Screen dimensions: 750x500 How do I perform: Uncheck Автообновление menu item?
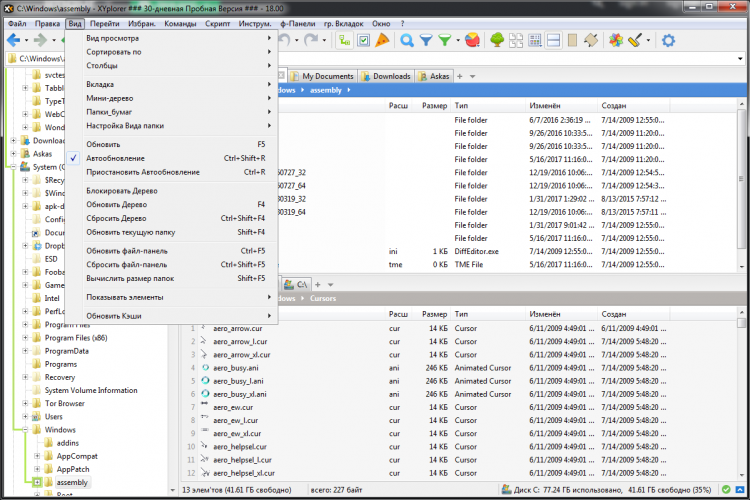(172, 158)
